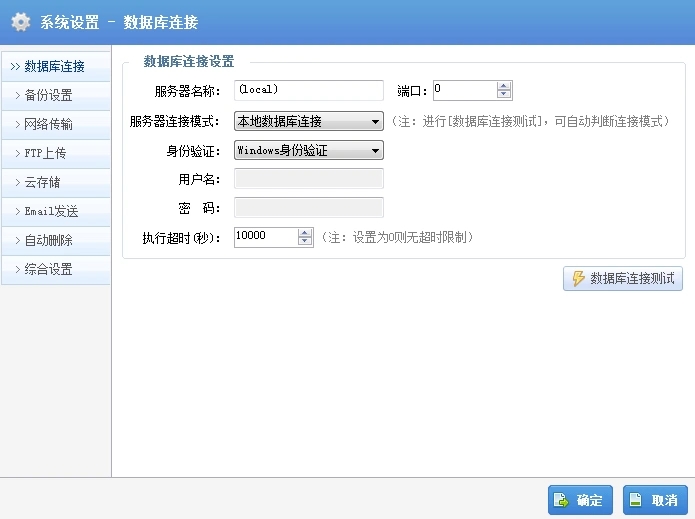Select 自动删除 in sidebar

tap(56, 240)
